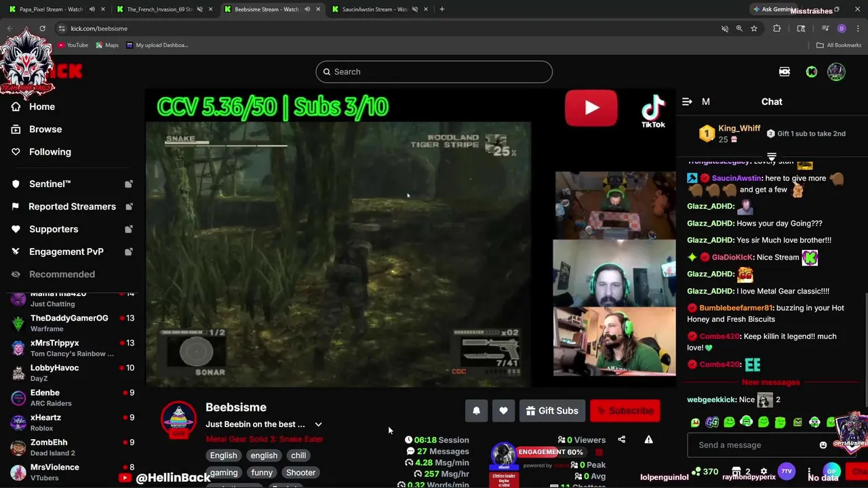
Task: Open MrsViolence channel in sidebar
Action: [x=73, y=472]
